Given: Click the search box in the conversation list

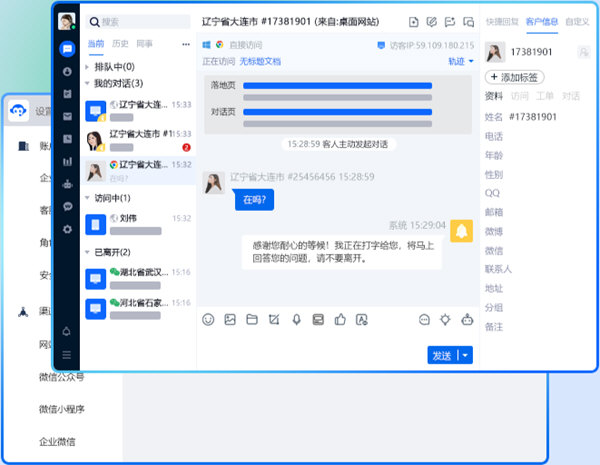Looking at the screenshot, I should (x=138, y=22).
